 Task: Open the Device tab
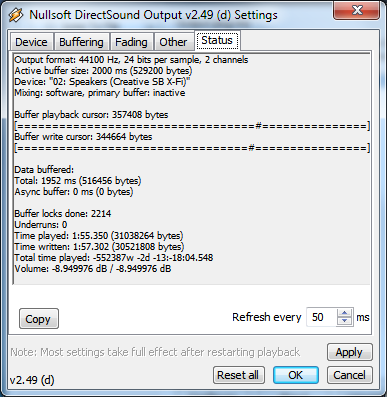[x=31, y=42]
